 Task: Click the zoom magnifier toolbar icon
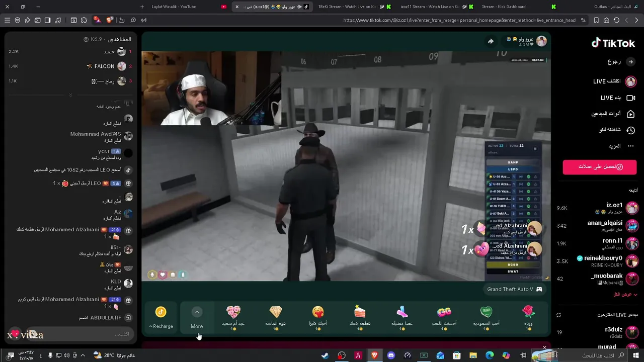tap(133, 20)
